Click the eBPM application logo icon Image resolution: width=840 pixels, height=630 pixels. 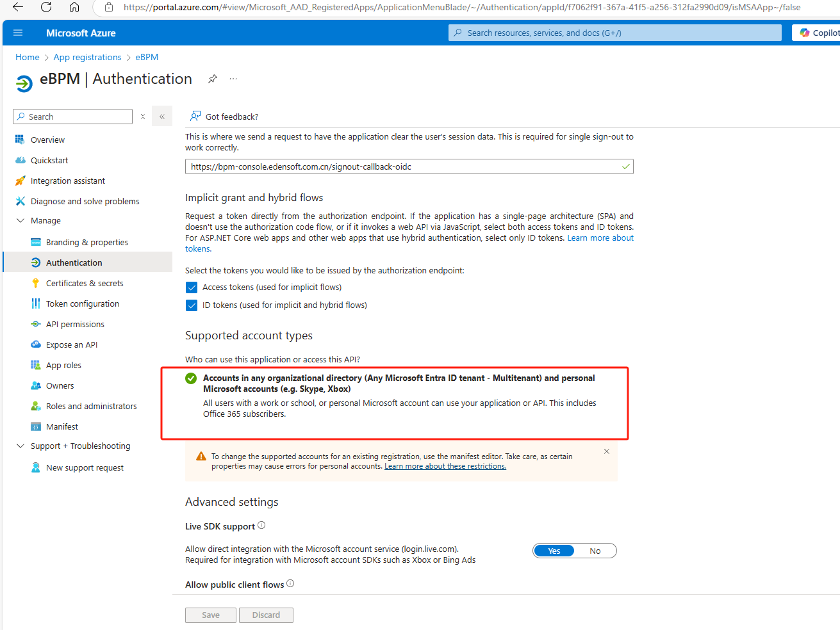coord(24,83)
